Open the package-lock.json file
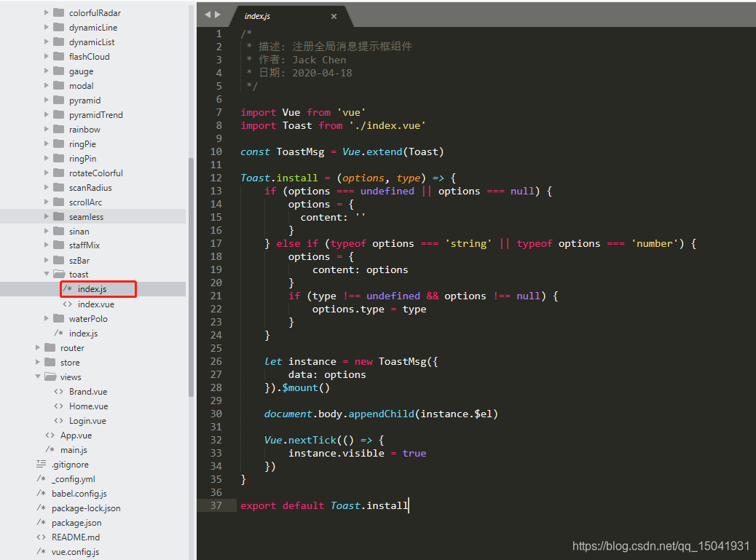756x560 pixels. point(86,508)
